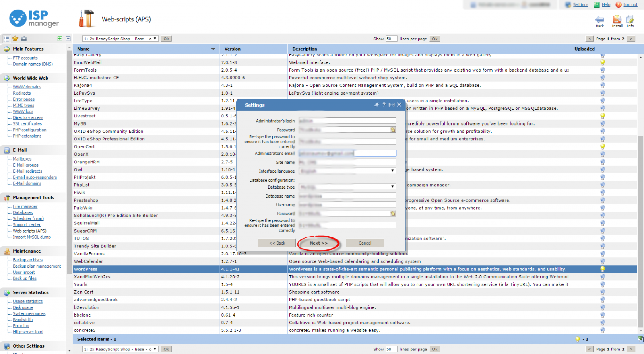
Task: Collapse the E-Mail section header
Action: 34,150
